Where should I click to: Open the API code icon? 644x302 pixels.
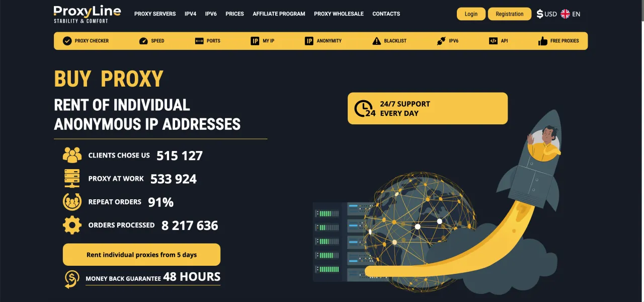click(493, 41)
